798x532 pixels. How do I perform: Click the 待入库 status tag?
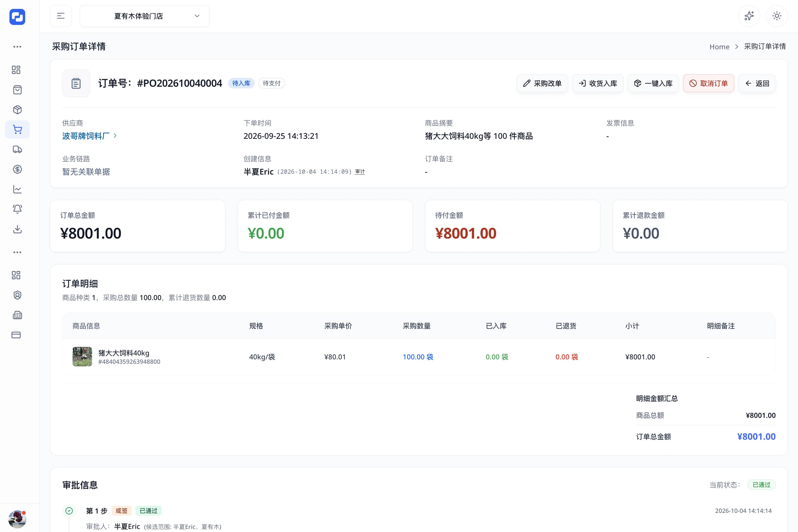point(241,83)
